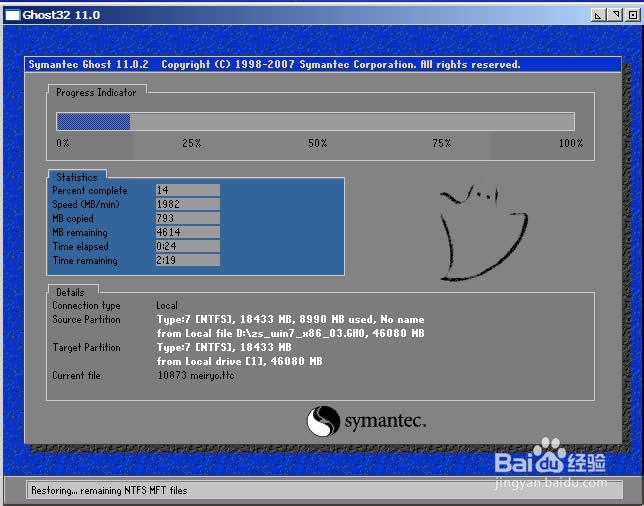
Task: Click the Speed value 1982 field
Action: (188, 204)
